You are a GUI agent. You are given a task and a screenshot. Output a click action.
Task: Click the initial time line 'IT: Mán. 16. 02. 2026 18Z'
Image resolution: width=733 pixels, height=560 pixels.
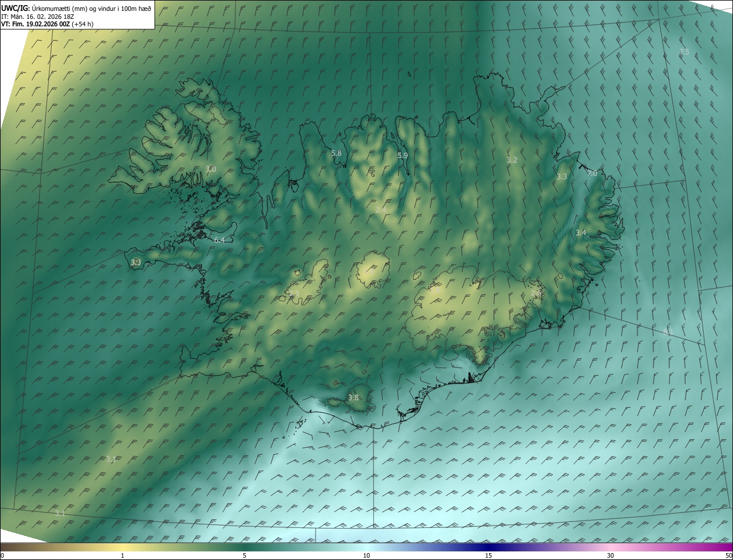tap(37, 17)
